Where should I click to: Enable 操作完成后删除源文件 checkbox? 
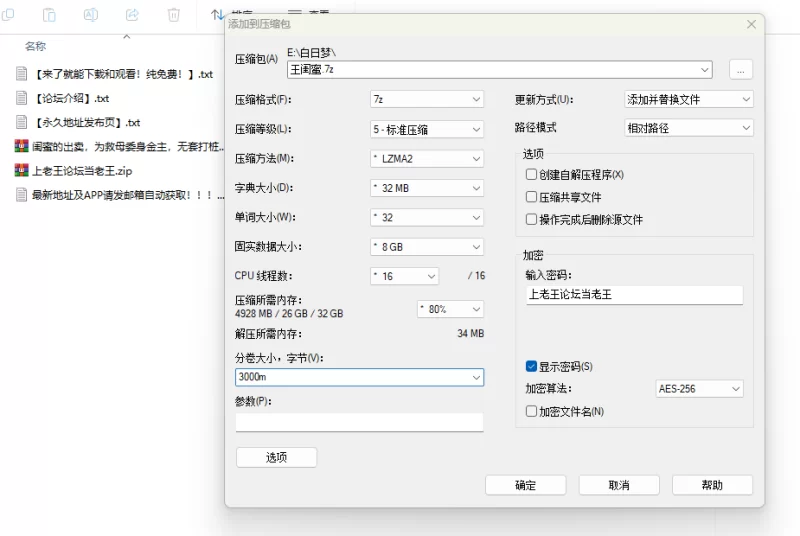[x=531, y=219]
